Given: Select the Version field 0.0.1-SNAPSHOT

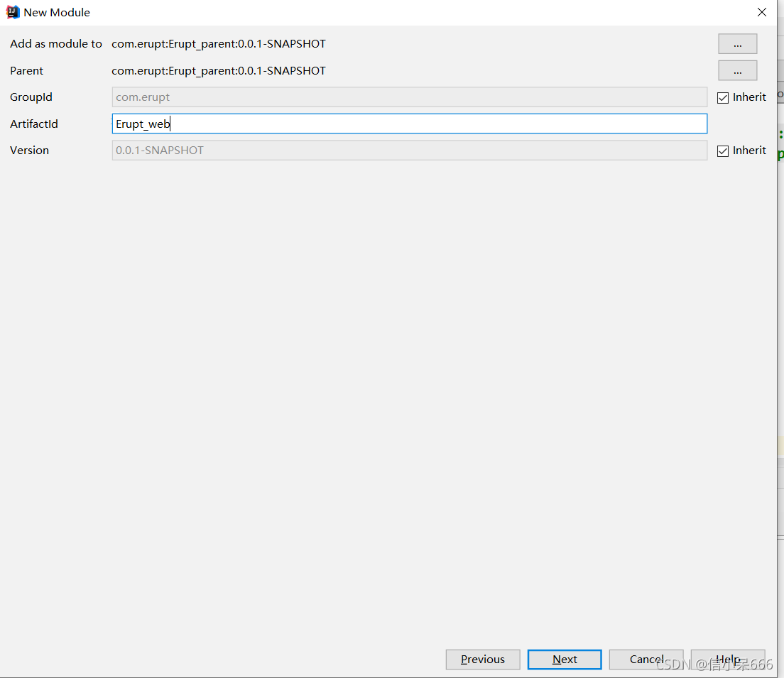Looking at the screenshot, I should (x=409, y=150).
